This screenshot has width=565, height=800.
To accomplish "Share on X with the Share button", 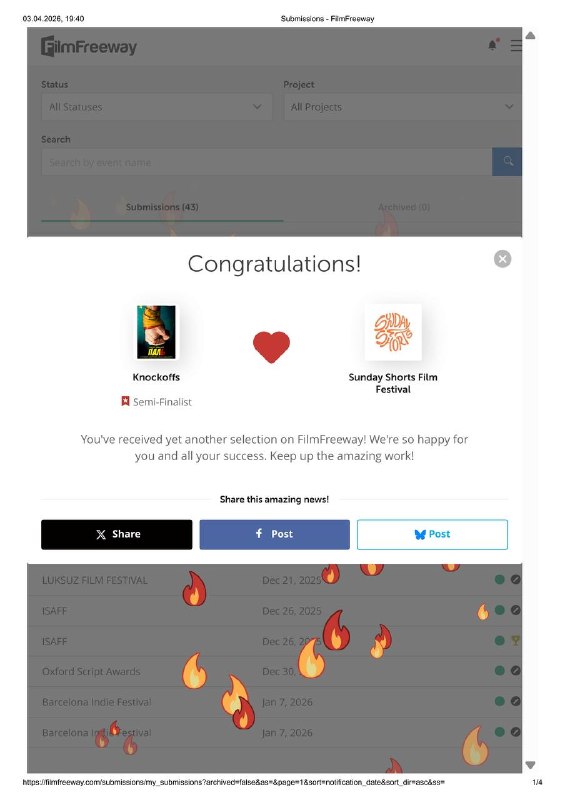I will (x=117, y=534).
